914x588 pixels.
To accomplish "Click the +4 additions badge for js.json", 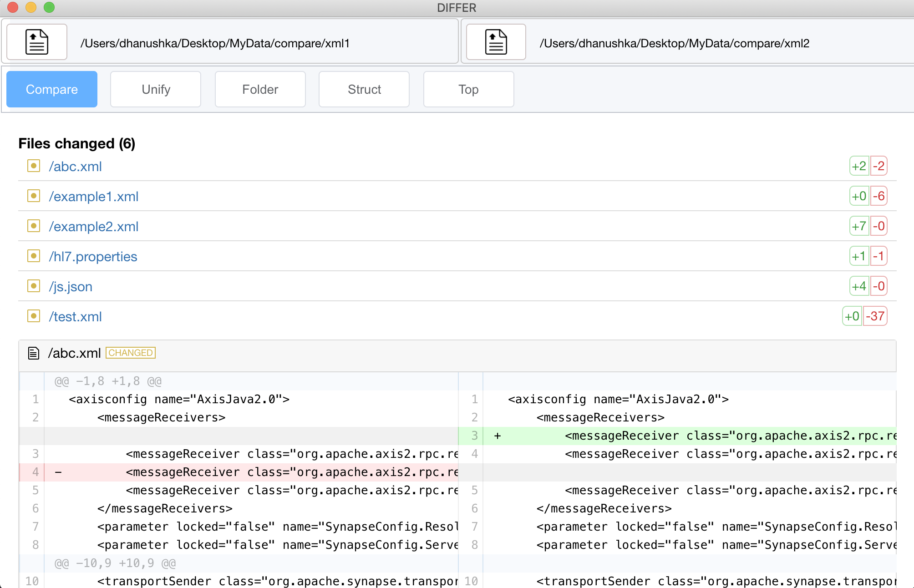I will (859, 286).
